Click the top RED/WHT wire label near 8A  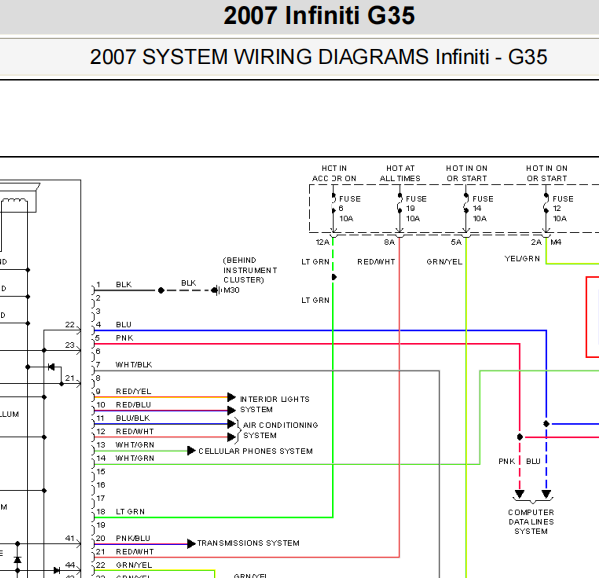coord(376,262)
